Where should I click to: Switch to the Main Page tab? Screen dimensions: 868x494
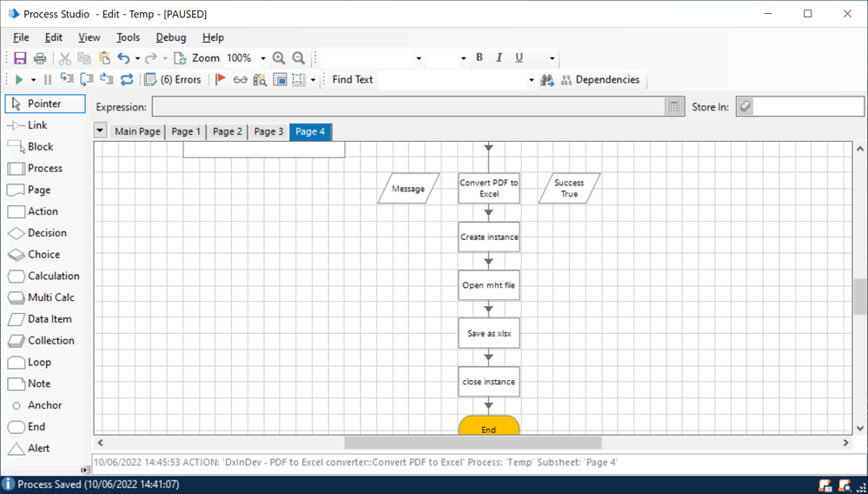[x=137, y=132]
